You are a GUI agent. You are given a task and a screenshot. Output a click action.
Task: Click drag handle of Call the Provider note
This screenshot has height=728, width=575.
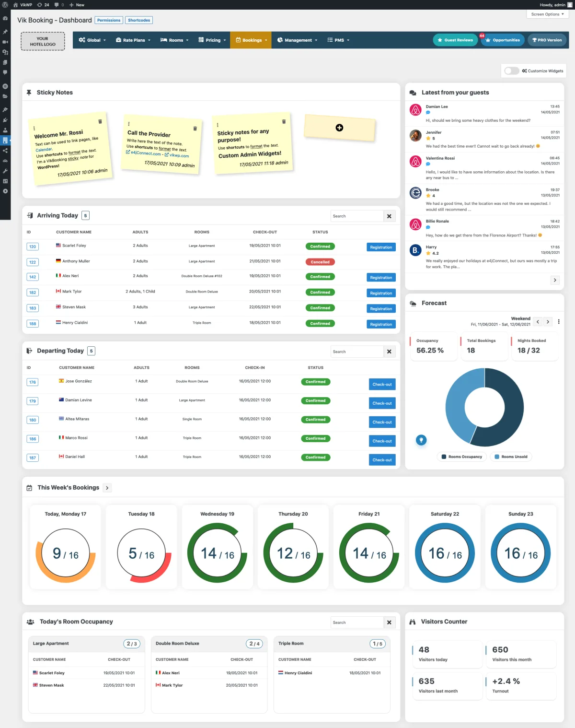pyautogui.click(x=128, y=124)
